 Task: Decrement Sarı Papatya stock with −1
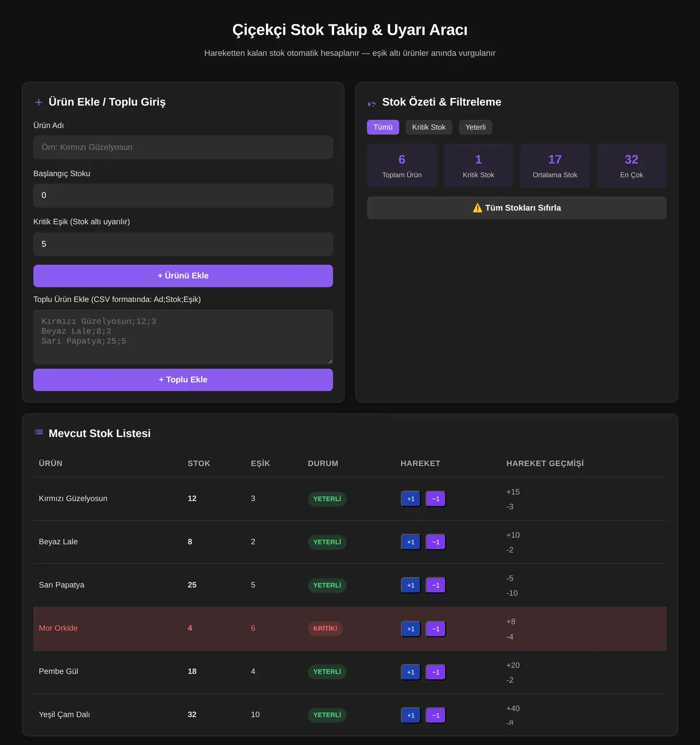click(x=436, y=585)
